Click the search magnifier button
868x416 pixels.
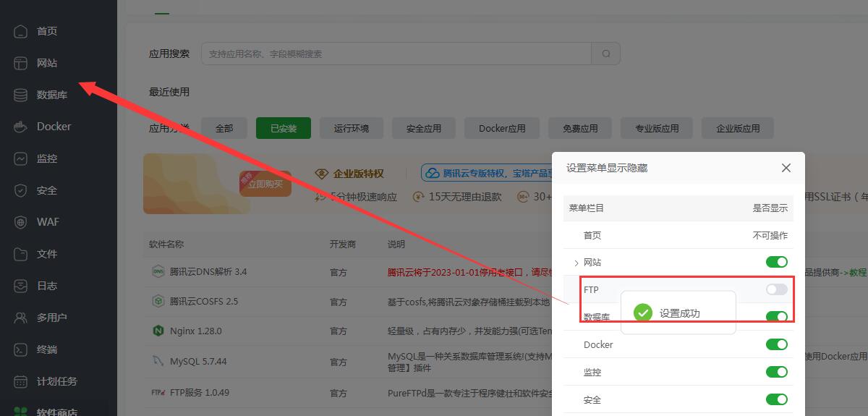[606, 54]
